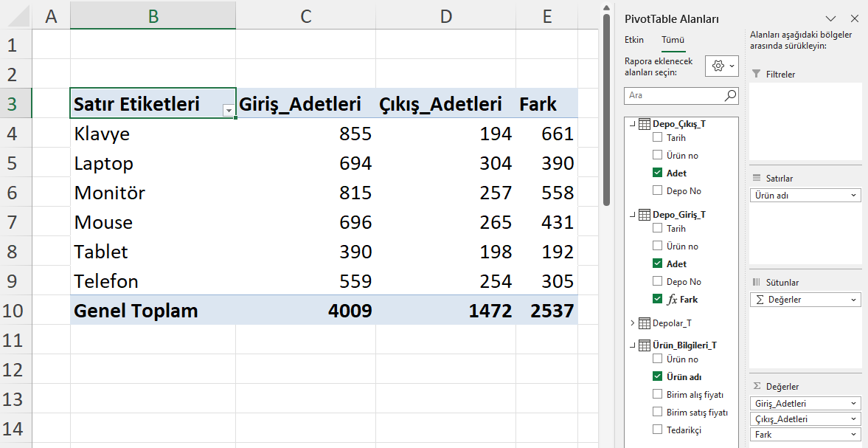Click the Fark column heading cell
The image size is (868, 448).
pyautogui.click(x=547, y=103)
